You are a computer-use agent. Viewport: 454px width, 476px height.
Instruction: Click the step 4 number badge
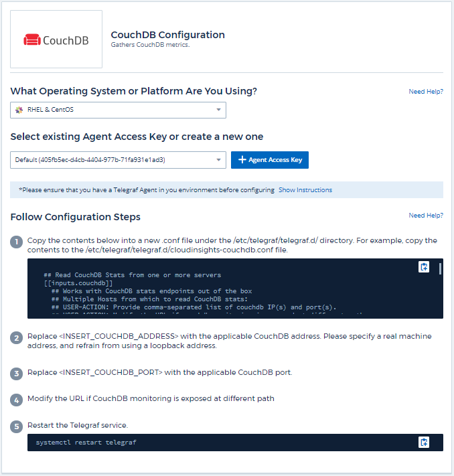17,399
